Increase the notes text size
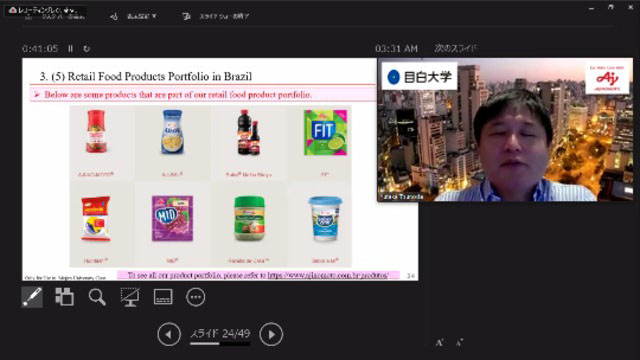 click(440, 342)
